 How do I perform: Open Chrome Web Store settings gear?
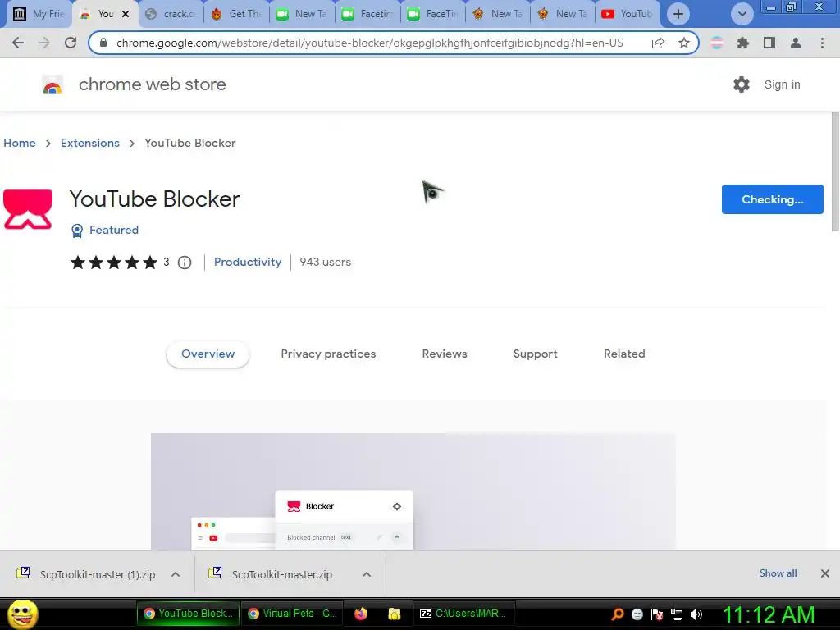tap(742, 84)
